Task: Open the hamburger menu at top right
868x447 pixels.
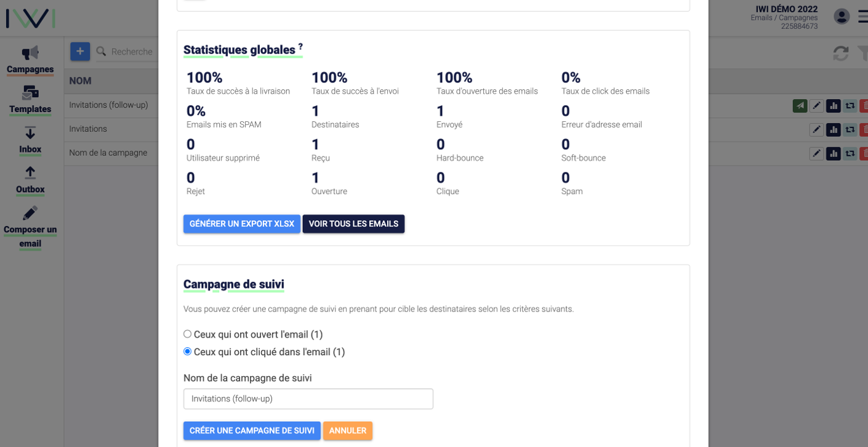Action: pos(863,17)
